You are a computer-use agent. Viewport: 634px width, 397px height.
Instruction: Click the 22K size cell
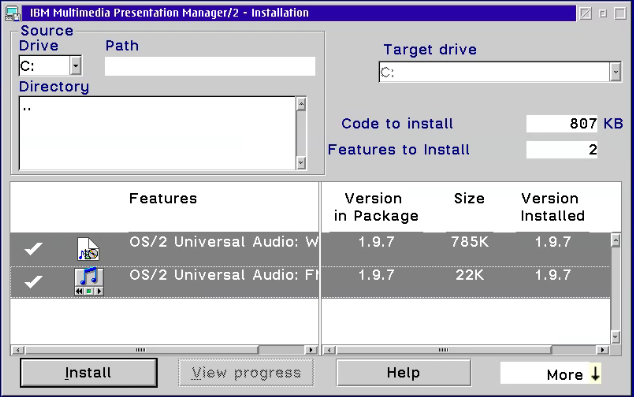[x=469, y=275]
